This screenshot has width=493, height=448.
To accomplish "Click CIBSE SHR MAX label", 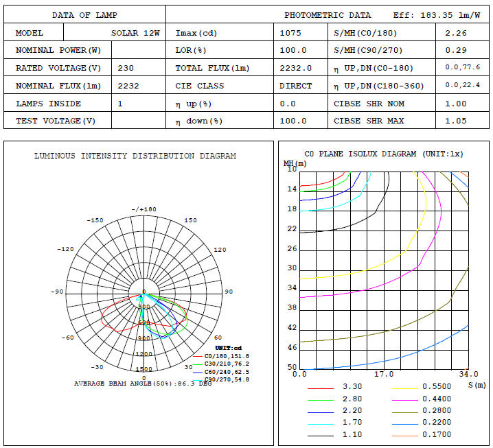I will point(369,121).
